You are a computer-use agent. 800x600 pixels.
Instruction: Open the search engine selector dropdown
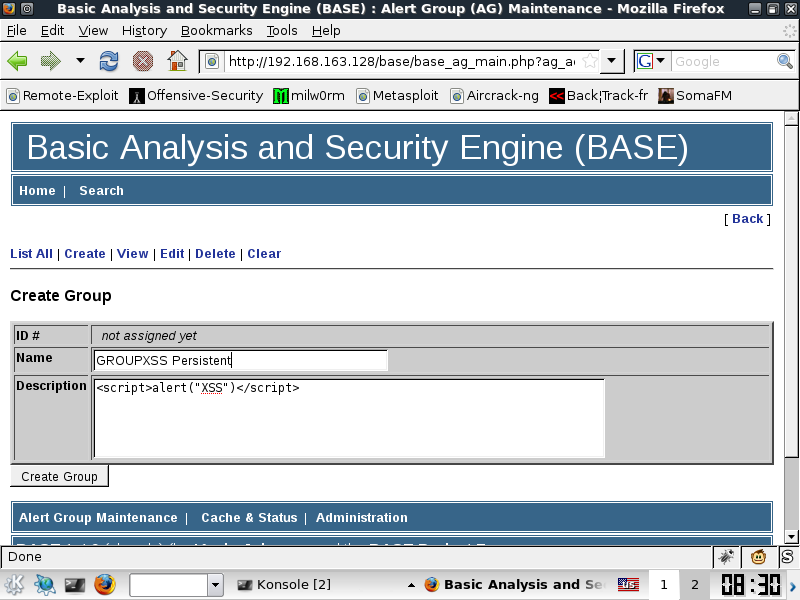point(652,62)
